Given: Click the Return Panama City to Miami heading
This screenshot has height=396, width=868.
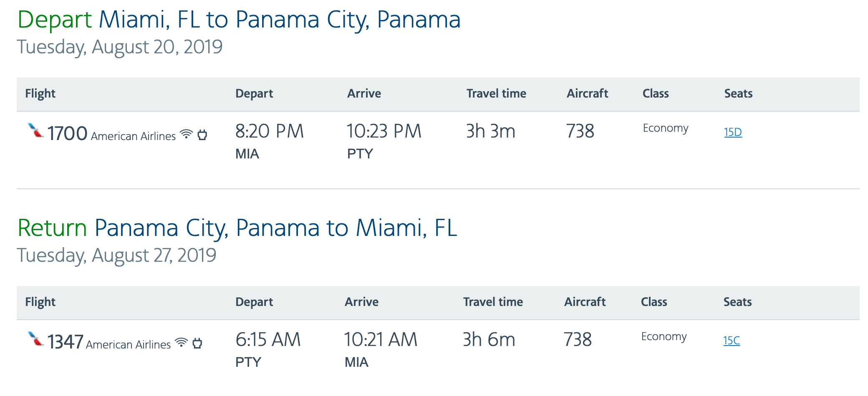Looking at the screenshot, I should [237, 228].
